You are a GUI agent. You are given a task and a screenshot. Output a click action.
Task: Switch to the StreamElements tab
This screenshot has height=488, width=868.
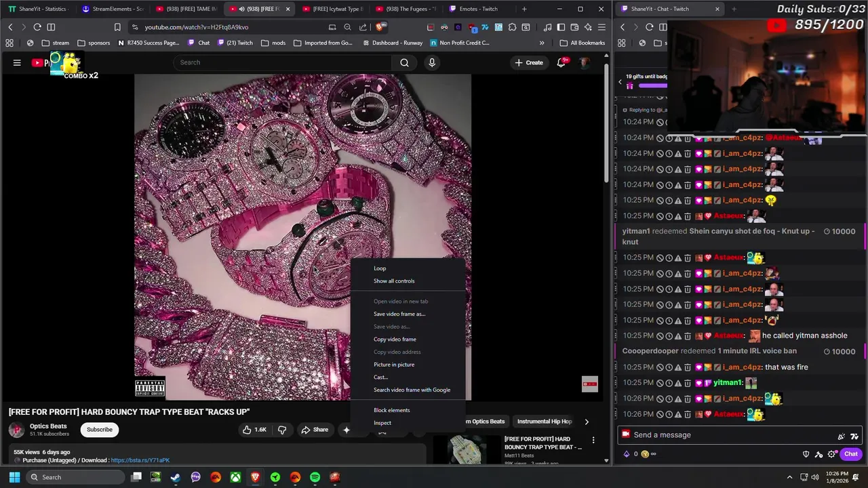[x=112, y=9]
